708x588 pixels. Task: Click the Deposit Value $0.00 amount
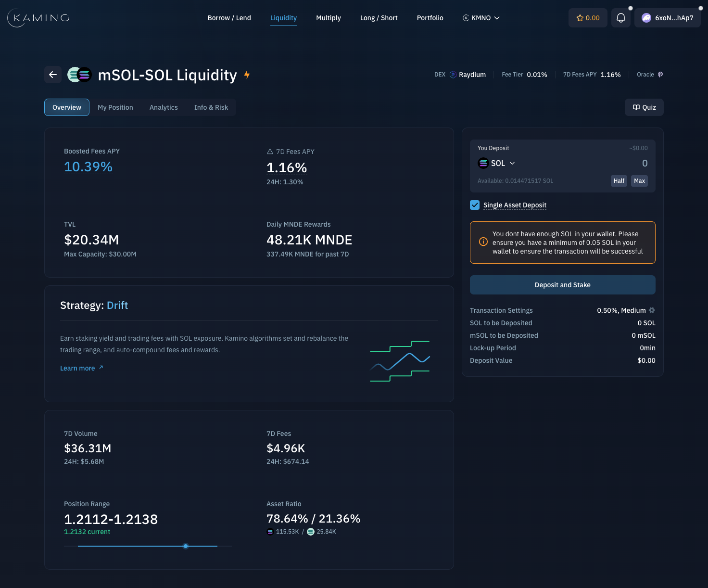tap(646, 360)
